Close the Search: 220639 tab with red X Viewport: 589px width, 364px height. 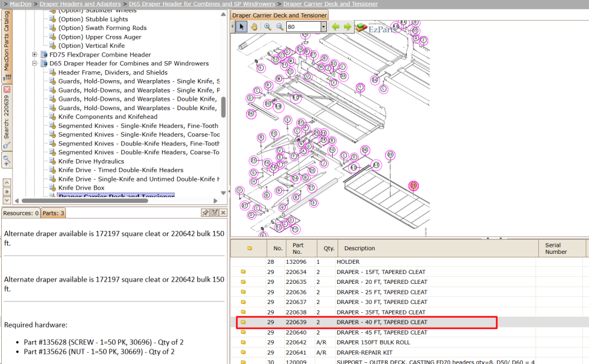click(x=6, y=90)
